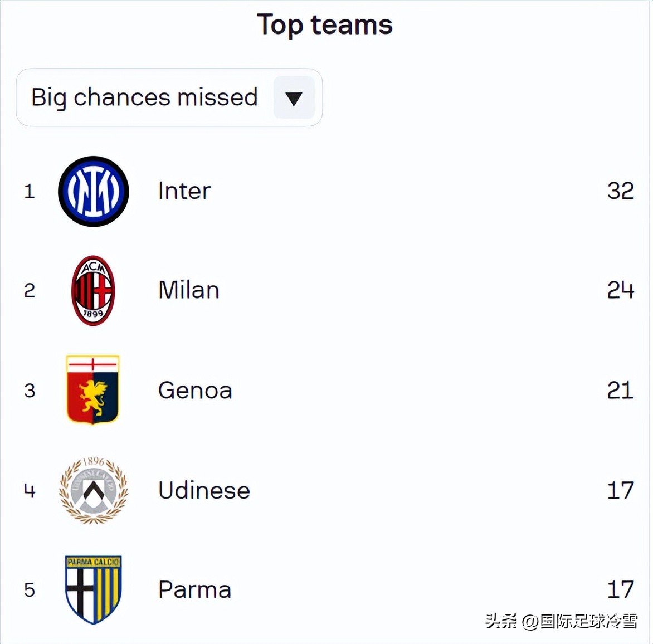Open the Parma team link
This screenshot has height=644, width=653.
(194, 590)
